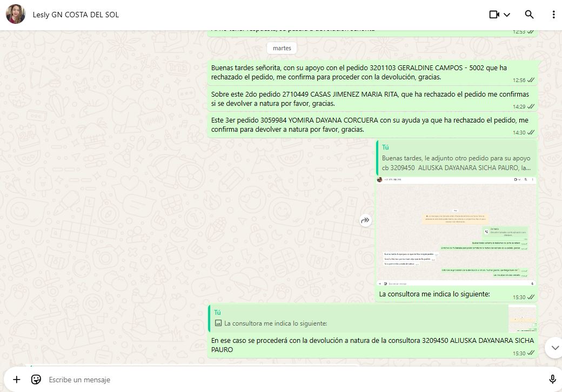Open contact info via Lesly GN COSTA DEL SOL name

click(x=76, y=15)
